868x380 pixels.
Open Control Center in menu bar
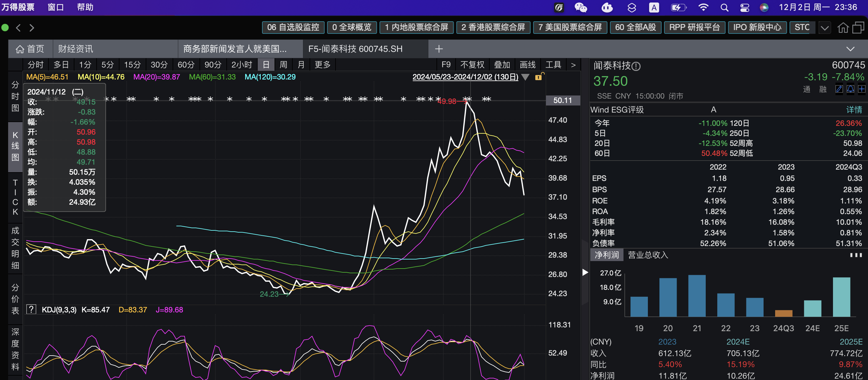[x=745, y=8]
